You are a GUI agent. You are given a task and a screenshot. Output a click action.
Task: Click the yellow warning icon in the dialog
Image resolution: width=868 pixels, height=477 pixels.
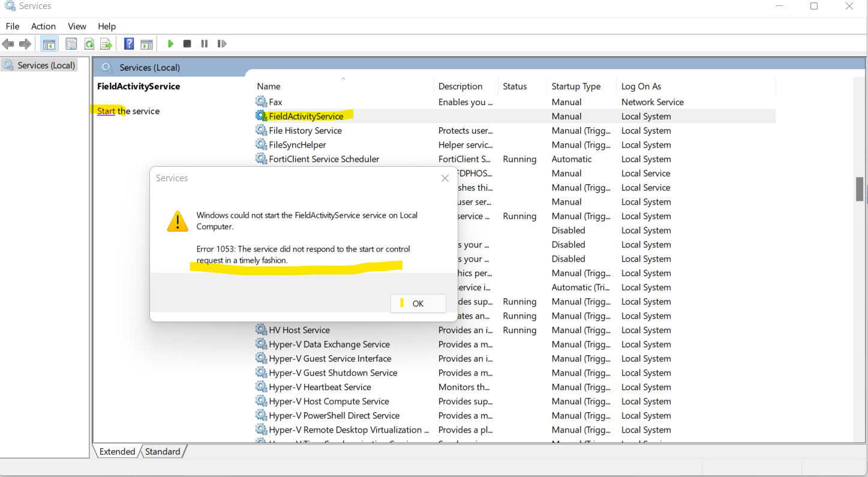point(178,221)
